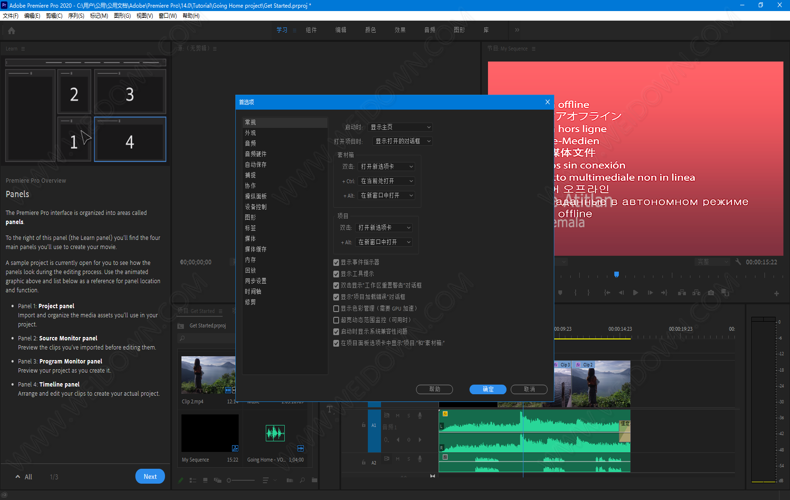Enable 显示色彩管理 checkbox
The height and width of the screenshot is (500, 790).
[x=336, y=308]
